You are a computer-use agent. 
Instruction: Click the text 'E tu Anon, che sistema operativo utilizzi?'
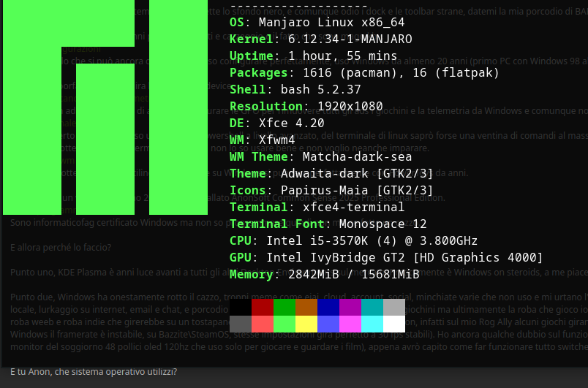click(94, 372)
